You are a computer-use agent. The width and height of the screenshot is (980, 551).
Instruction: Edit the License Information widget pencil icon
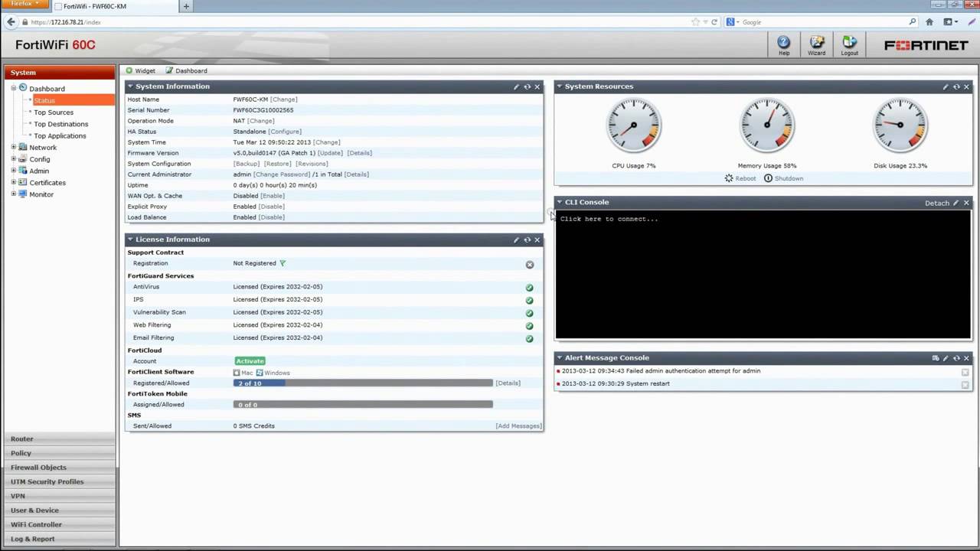click(x=516, y=240)
